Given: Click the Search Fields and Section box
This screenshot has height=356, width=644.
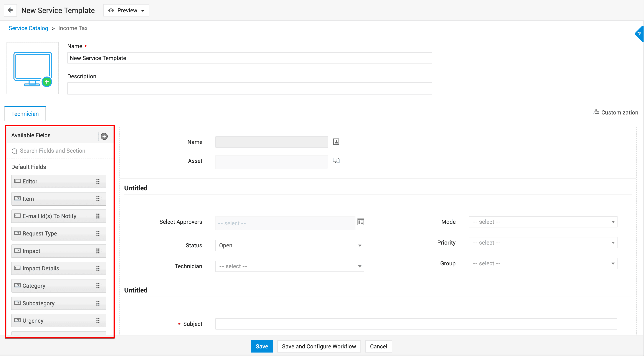Looking at the screenshot, I should (60, 151).
